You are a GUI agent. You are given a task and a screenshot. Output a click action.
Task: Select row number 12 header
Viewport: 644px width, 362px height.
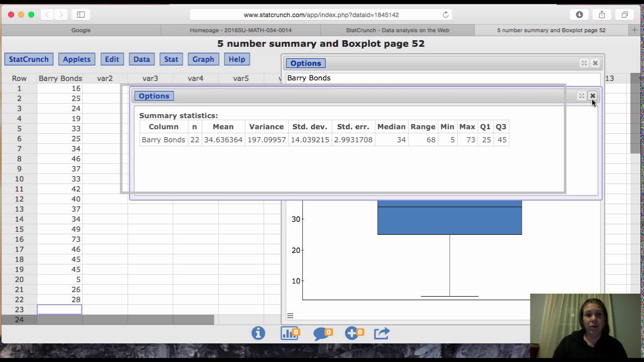click(x=19, y=199)
